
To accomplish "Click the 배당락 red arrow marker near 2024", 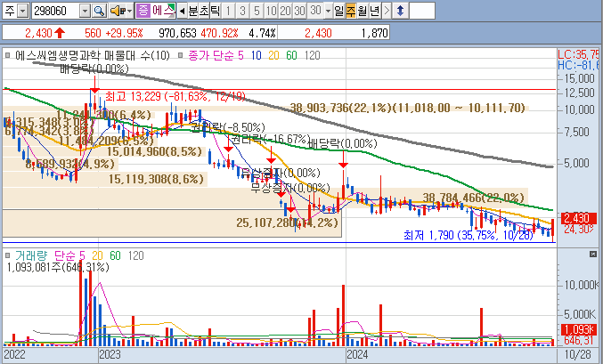I will (344, 159).
